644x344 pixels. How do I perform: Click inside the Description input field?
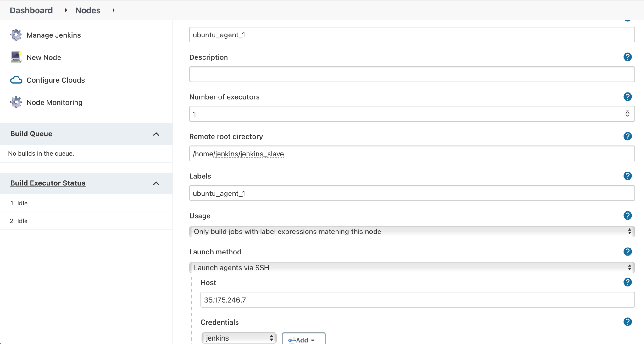409,74
